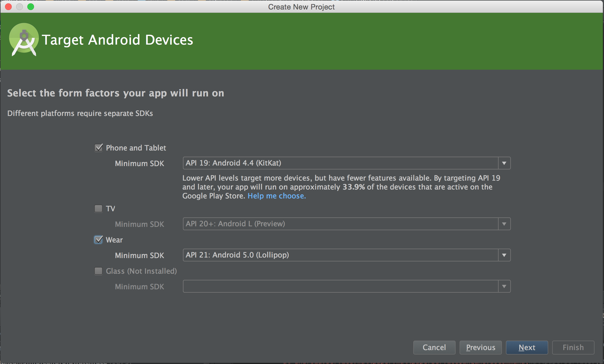Screen dimensions: 604x364
Task: Click the Next button
Action: 527,348
